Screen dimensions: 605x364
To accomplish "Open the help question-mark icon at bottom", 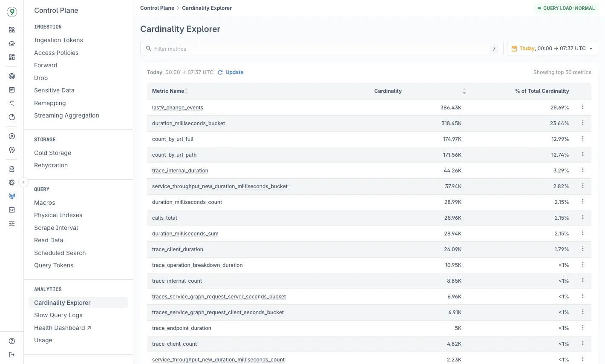I will 12,341.
